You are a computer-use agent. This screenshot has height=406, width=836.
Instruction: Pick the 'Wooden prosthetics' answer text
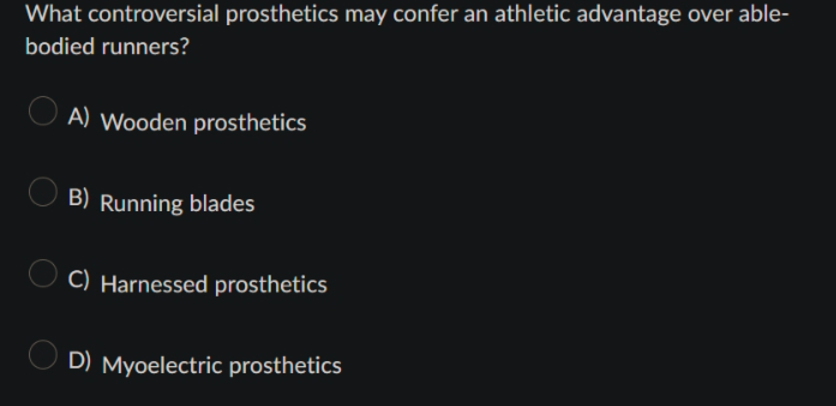click(204, 123)
